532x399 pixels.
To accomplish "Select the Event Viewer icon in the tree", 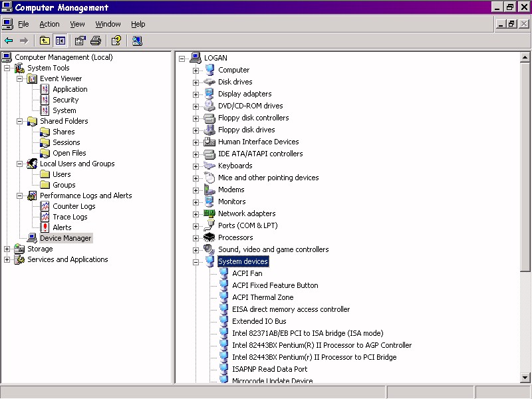I will 32,78.
